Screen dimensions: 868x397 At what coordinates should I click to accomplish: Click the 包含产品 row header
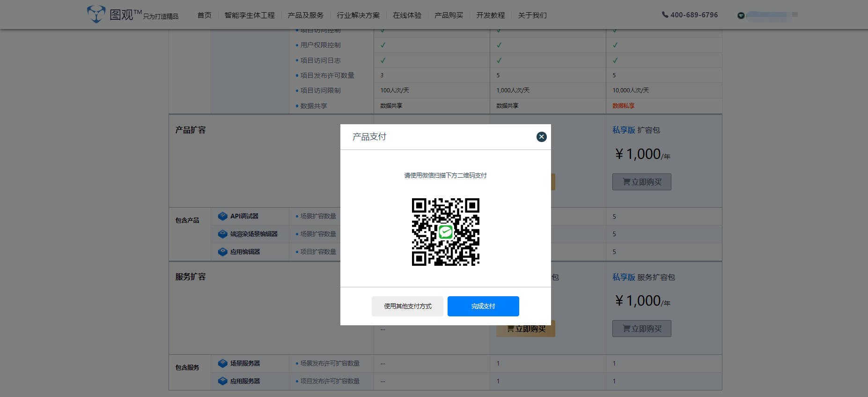pos(187,220)
